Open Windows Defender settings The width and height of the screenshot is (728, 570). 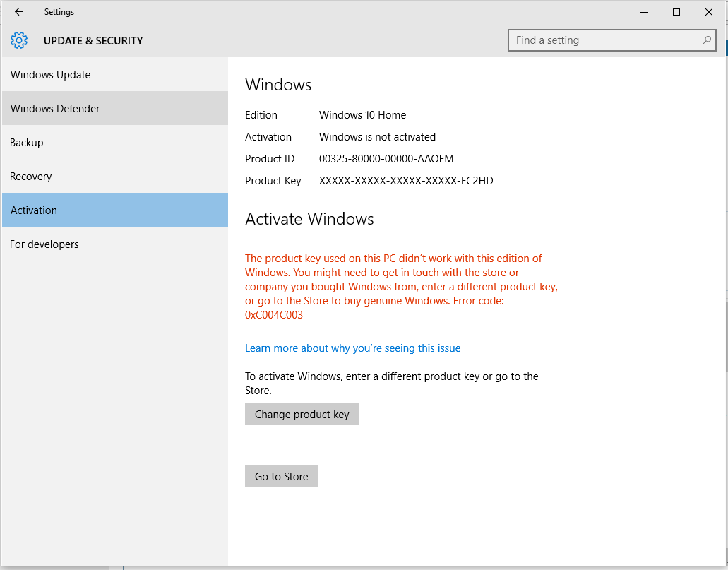coord(54,108)
